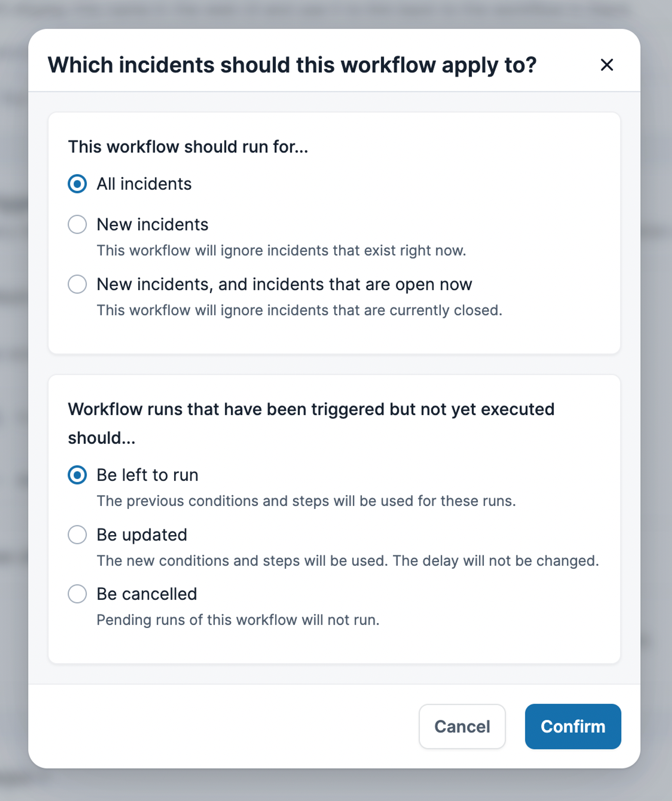Click description 'ignore incidents that are currently closed'
Viewport: 672px width, 801px height.
point(299,310)
